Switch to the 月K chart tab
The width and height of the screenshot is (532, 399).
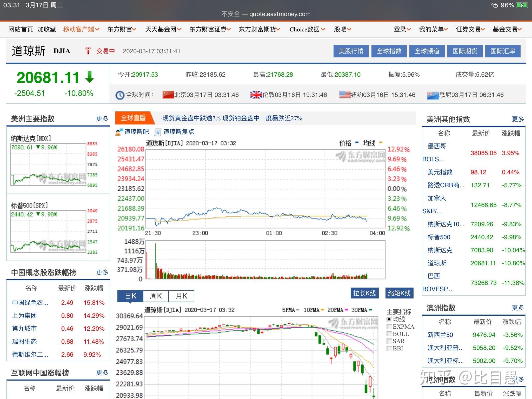(x=181, y=296)
